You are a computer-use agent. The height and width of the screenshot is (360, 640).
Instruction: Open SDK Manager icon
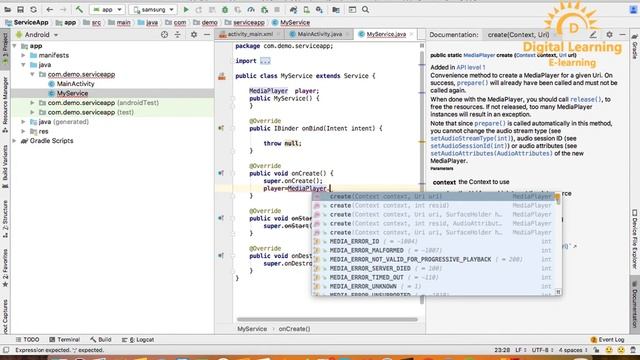click(x=320, y=9)
